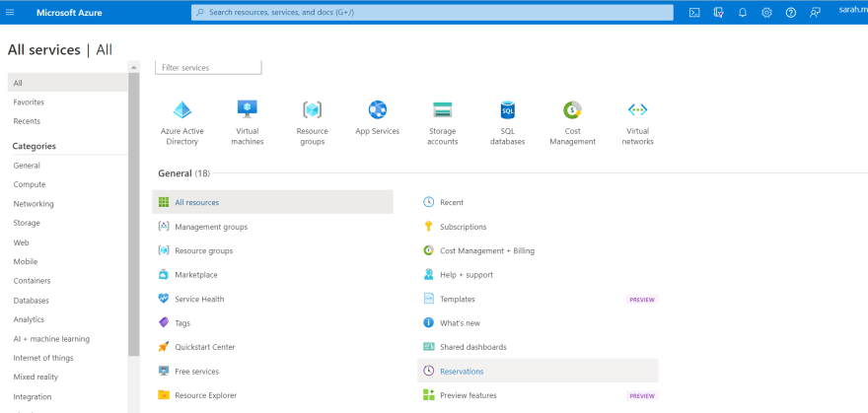Choose the Mixed reality category
Image resolution: width=868 pixels, height=413 pixels.
click(x=36, y=378)
